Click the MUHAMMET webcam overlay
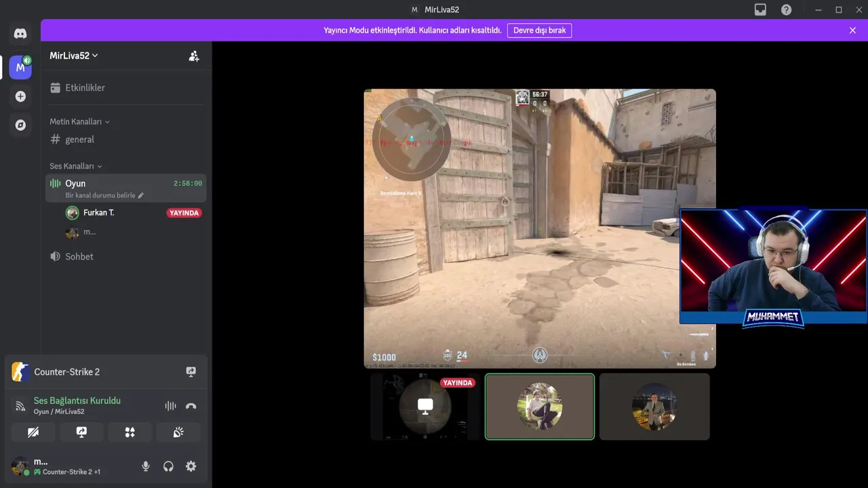 pos(774,267)
